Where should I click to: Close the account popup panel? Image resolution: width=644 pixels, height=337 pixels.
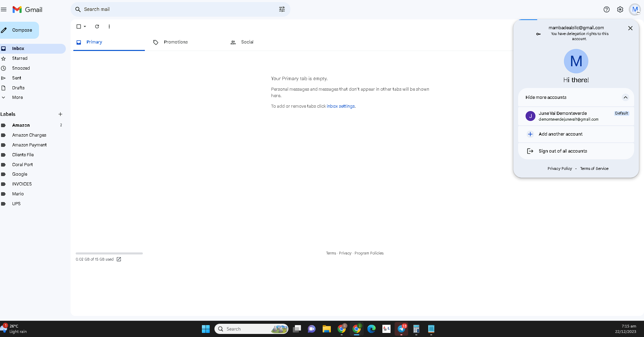click(630, 28)
